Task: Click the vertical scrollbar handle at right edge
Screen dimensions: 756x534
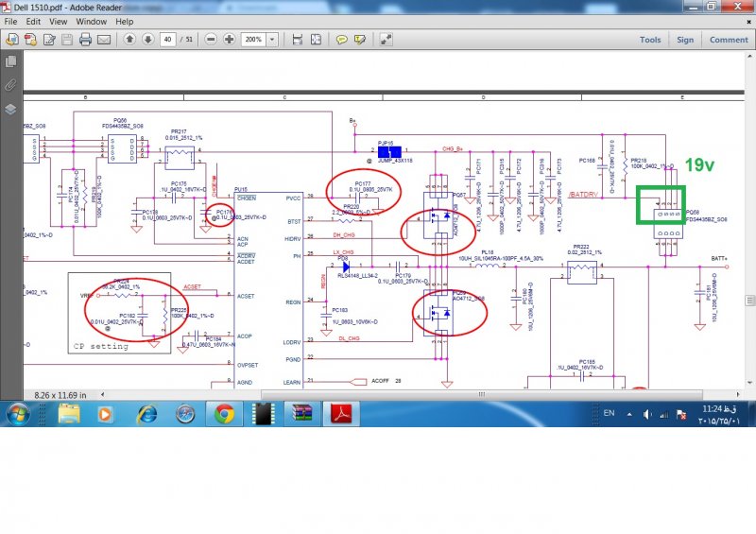Action: [x=750, y=300]
